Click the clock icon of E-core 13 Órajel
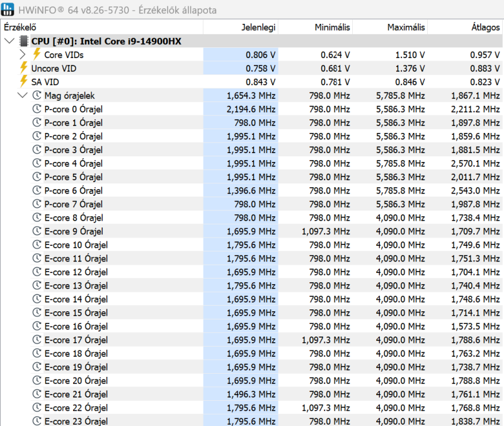This screenshot has height=426, width=504. click(37, 285)
